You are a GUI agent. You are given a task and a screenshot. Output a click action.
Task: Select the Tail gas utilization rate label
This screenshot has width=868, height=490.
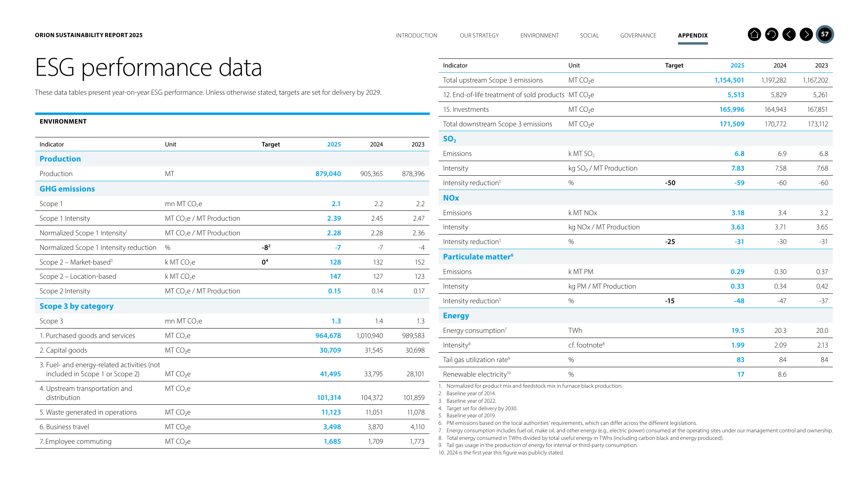(x=476, y=360)
